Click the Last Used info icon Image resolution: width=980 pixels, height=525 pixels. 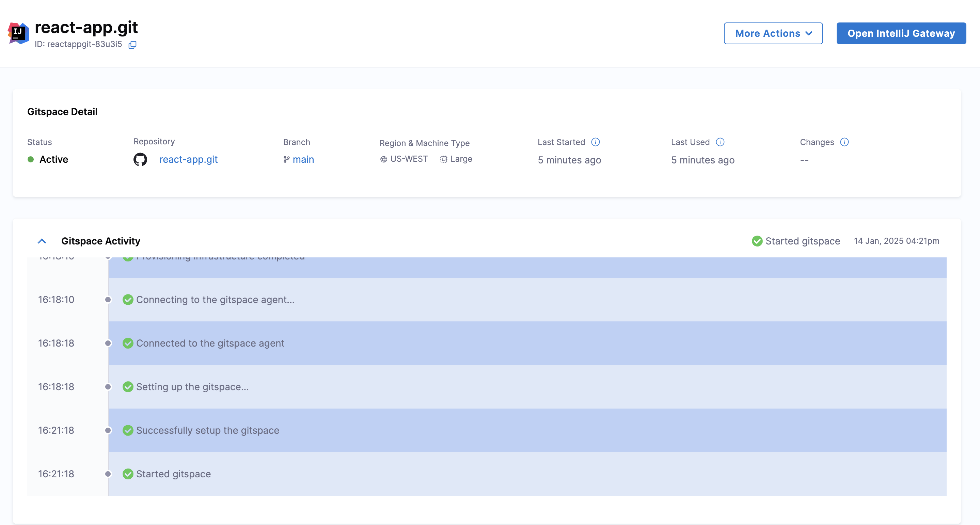coord(720,142)
